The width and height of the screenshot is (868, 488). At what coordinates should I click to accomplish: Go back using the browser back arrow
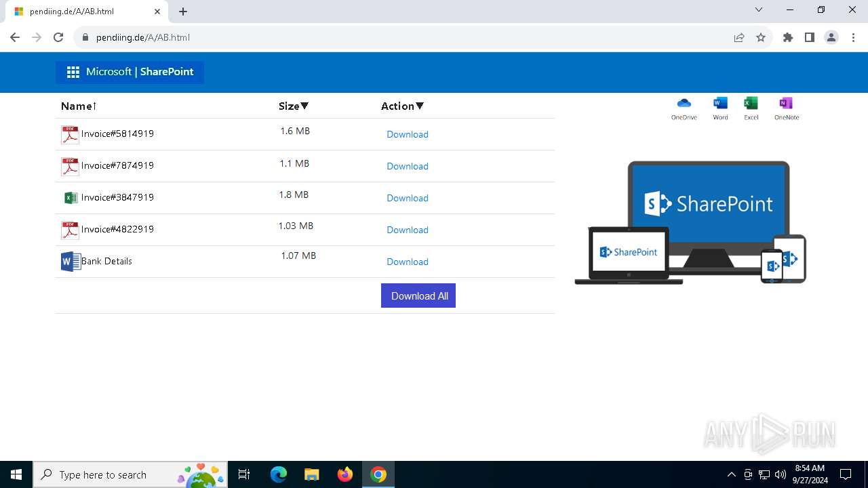pyautogui.click(x=15, y=37)
